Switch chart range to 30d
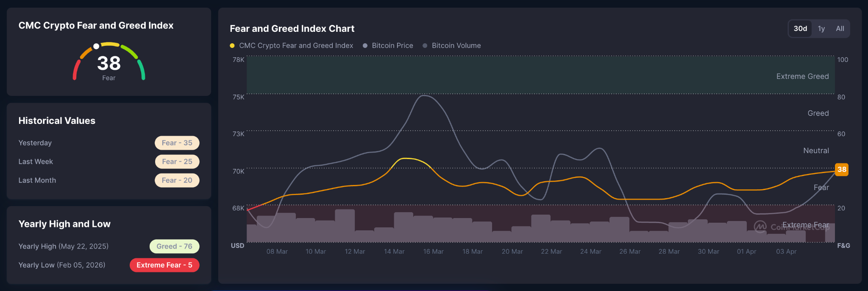Image resolution: width=868 pixels, height=291 pixels. tap(800, 28)
